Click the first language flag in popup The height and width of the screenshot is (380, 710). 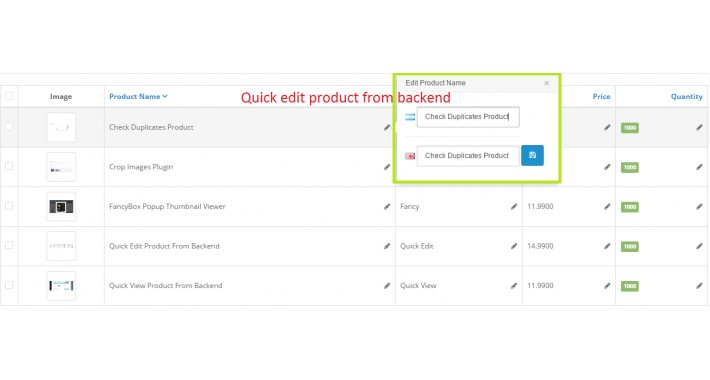(x=410, y=117)
